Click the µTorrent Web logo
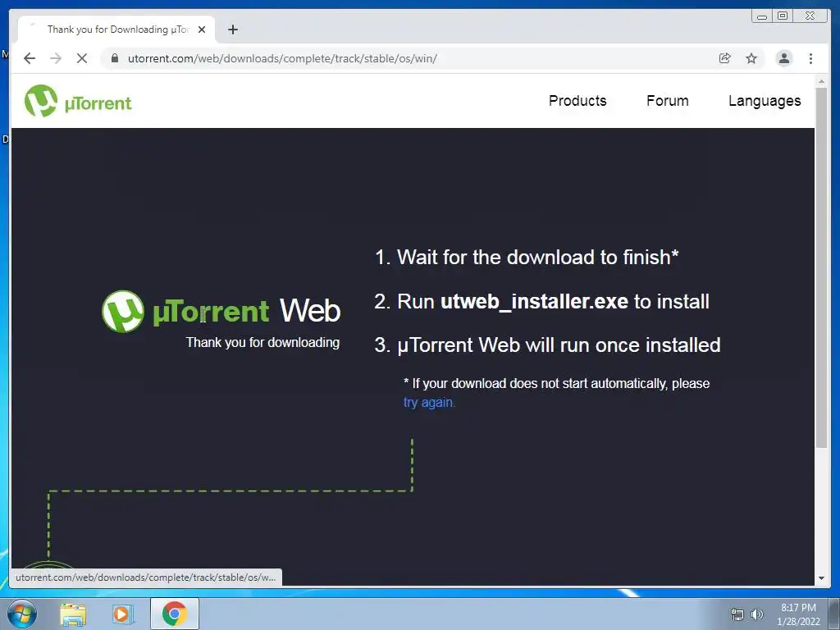 (221, 311)
